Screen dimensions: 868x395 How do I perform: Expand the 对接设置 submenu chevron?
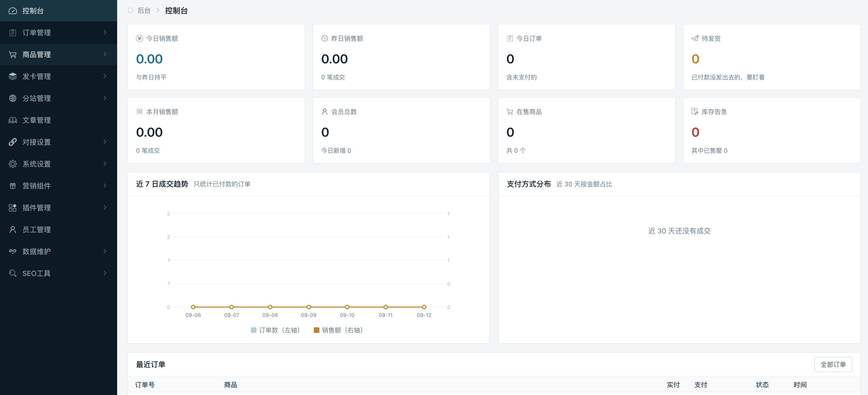pos(105,142)
